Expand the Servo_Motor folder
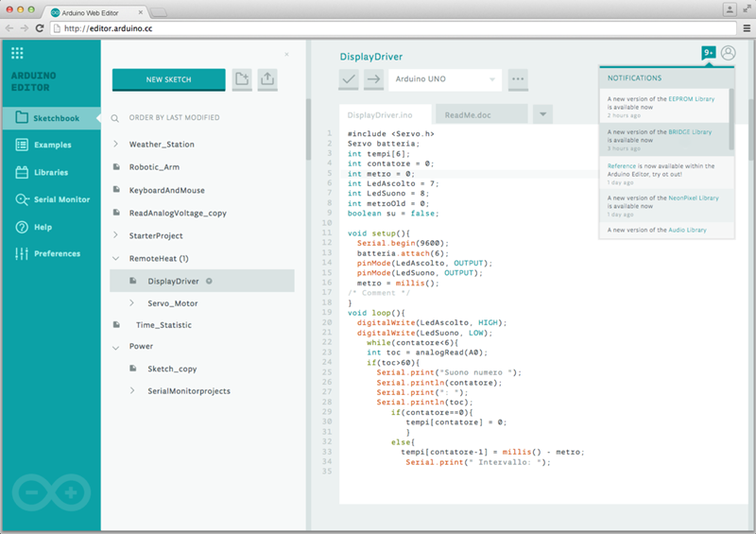 tap(132, 303)
